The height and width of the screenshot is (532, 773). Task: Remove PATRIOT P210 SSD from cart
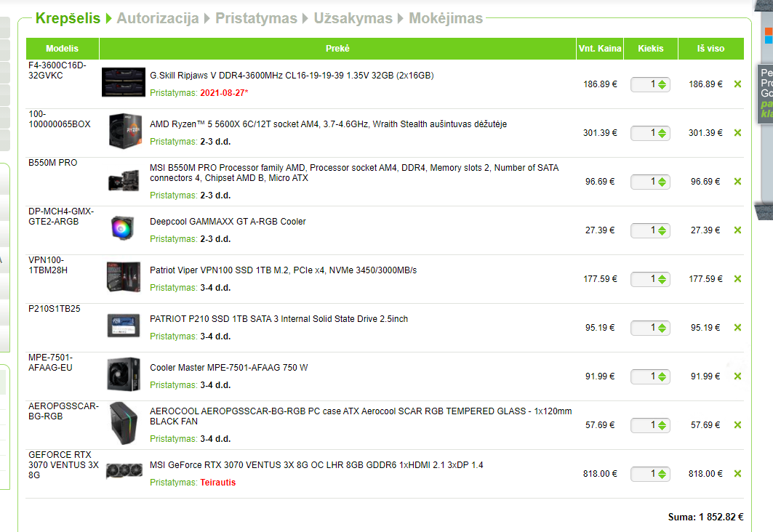(x=737, y=328)
